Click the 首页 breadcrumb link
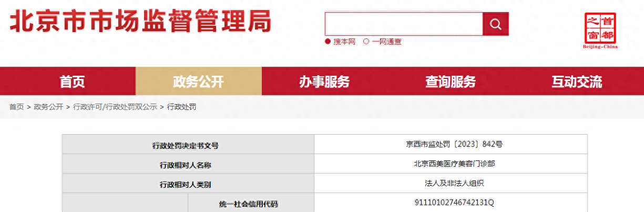The height and width of the screenshot is (212, 644). (x=16, y=107)
